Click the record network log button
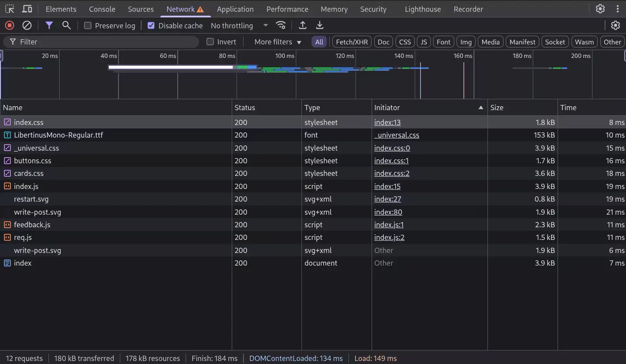The height and width of the screenshot is (364, 626). (9, 25)
